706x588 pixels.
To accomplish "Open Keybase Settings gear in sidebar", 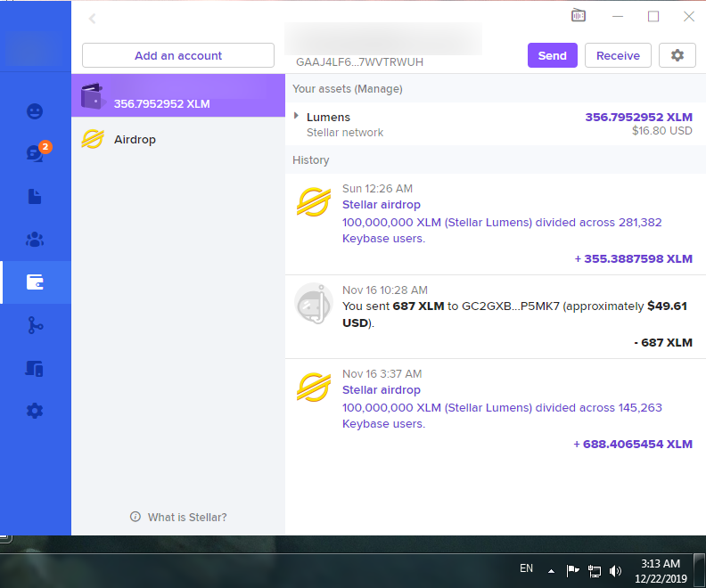I will [x=35, y=411].
